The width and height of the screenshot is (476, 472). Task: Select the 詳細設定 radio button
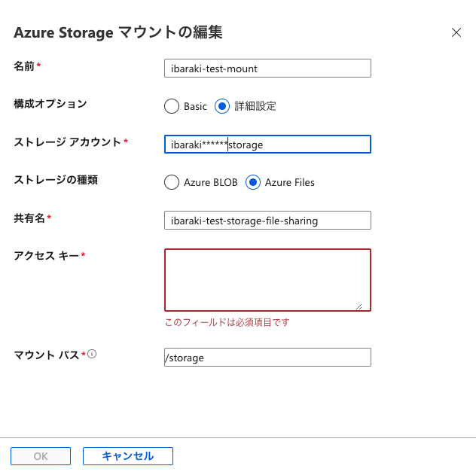tap(222, 106)
